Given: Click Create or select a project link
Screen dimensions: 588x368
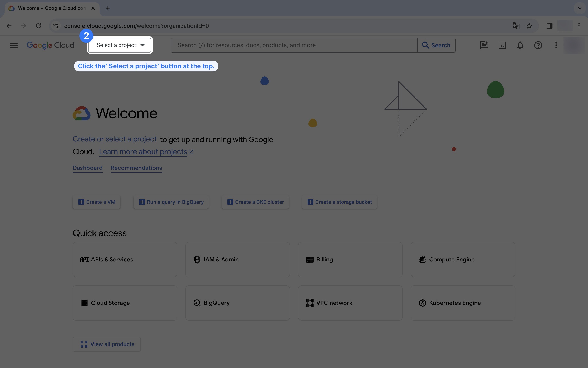Looking at the screenshot, I should click(x=115, y=139).
